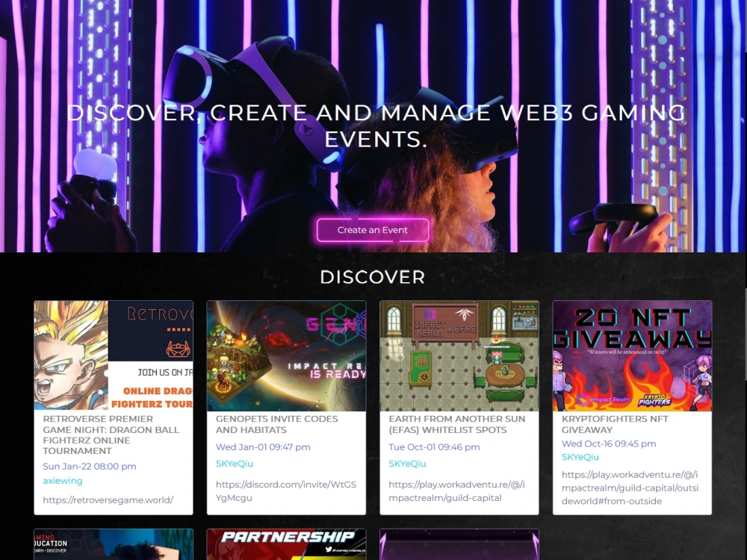Click the Create an Event button
This screenshot has width=747, height=560.
coord(373,230)
